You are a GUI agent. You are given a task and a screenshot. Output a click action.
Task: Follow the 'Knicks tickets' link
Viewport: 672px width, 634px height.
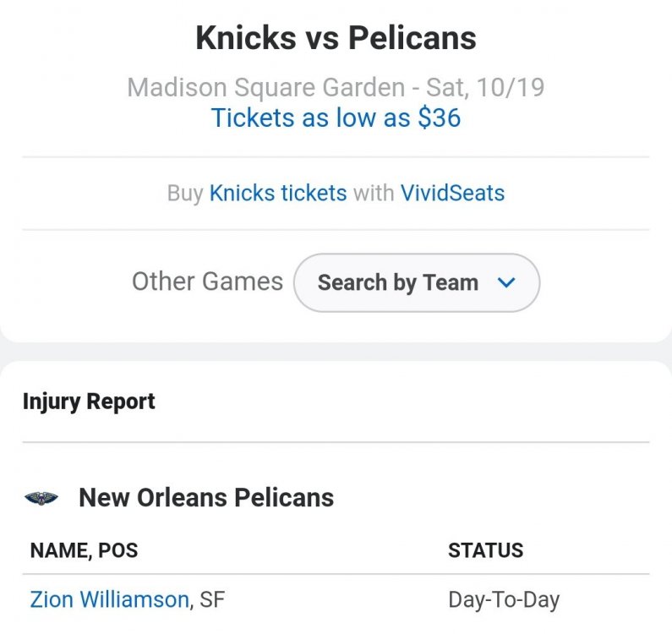tap(278, 193)
